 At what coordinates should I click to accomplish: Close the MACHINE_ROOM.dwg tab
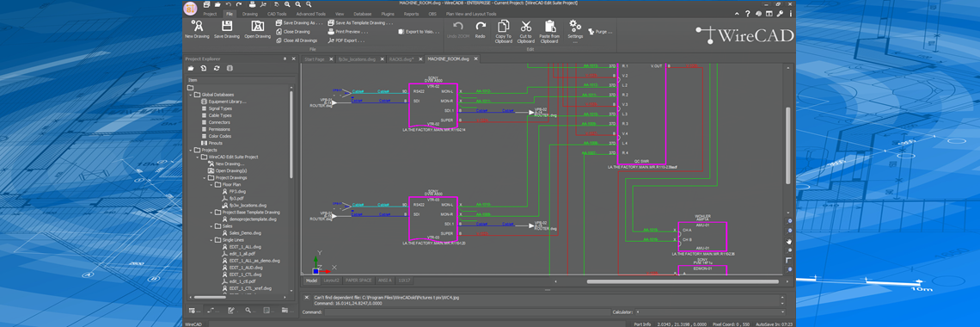tap(475, 59)
